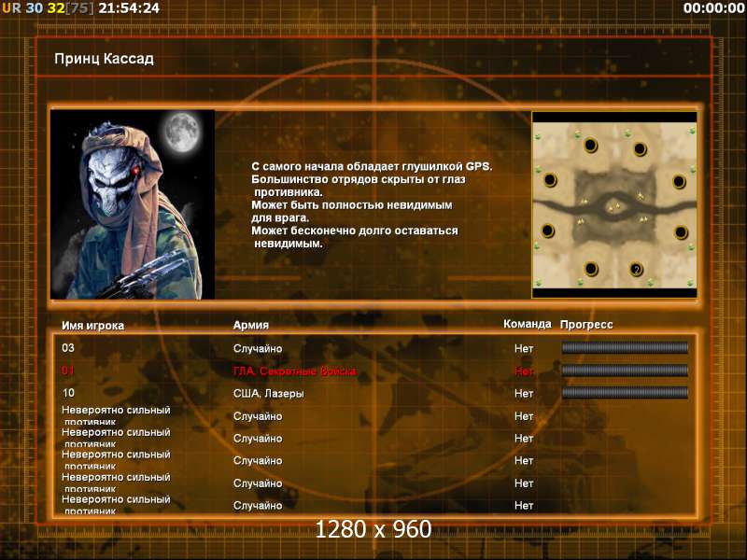Click loading progress bar of player 10
Image resolution: width=747 pixels, height=560 pixels.
625,392
